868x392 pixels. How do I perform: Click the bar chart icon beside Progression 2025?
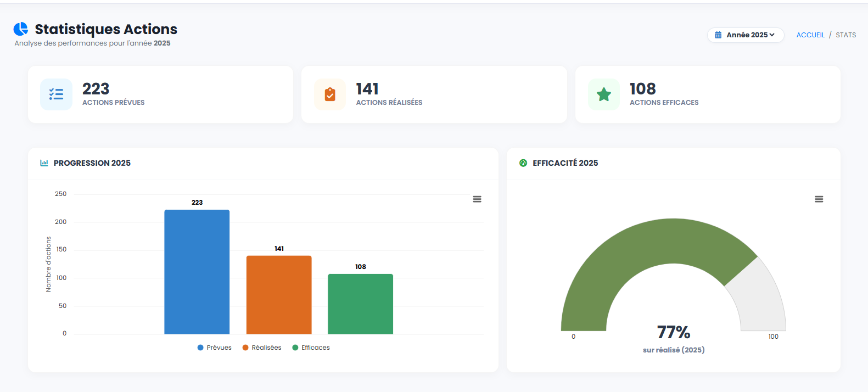pos(44,163)
